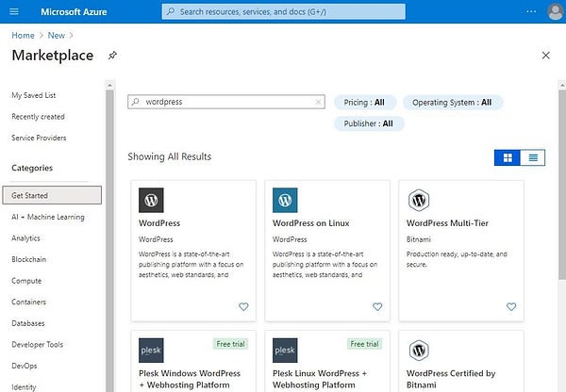Open WordPress offer title
566x392 pixels.
click(159, 223)
